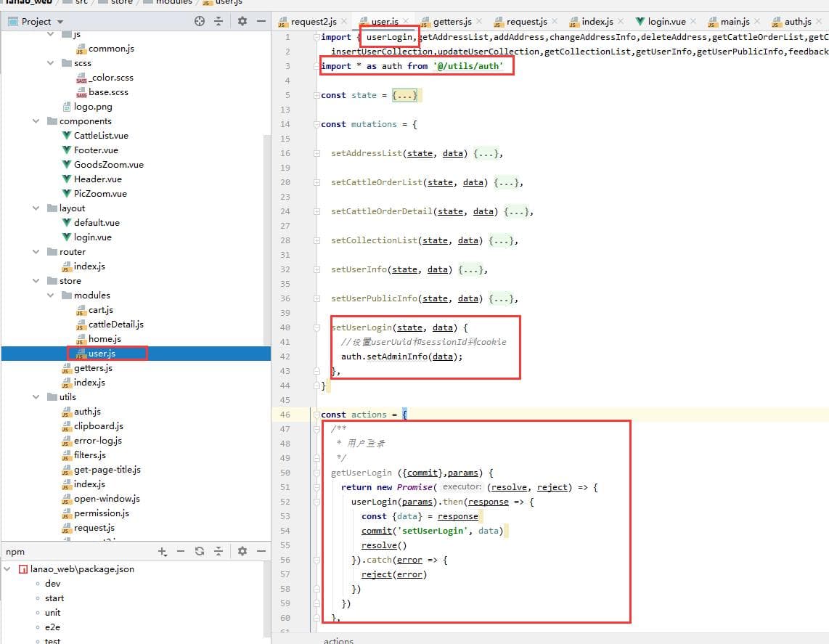Collapse the store folder
The width and height of the screenshot is (829, 644).
pos(36,281)
